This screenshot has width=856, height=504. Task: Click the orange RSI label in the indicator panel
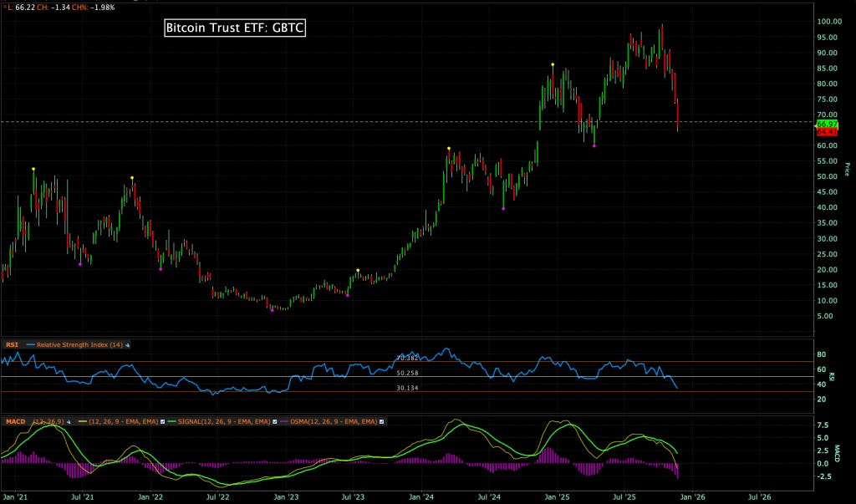[12, 344]
